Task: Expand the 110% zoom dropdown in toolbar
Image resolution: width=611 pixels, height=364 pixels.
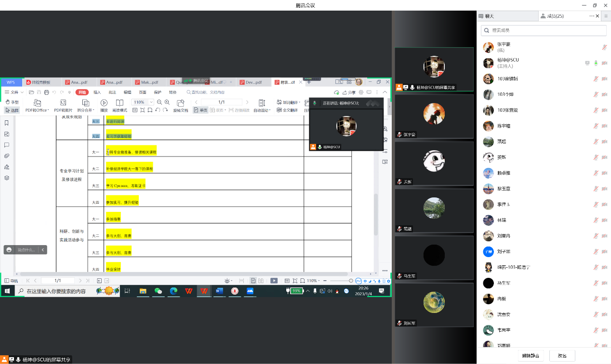Action: (151, 102)
